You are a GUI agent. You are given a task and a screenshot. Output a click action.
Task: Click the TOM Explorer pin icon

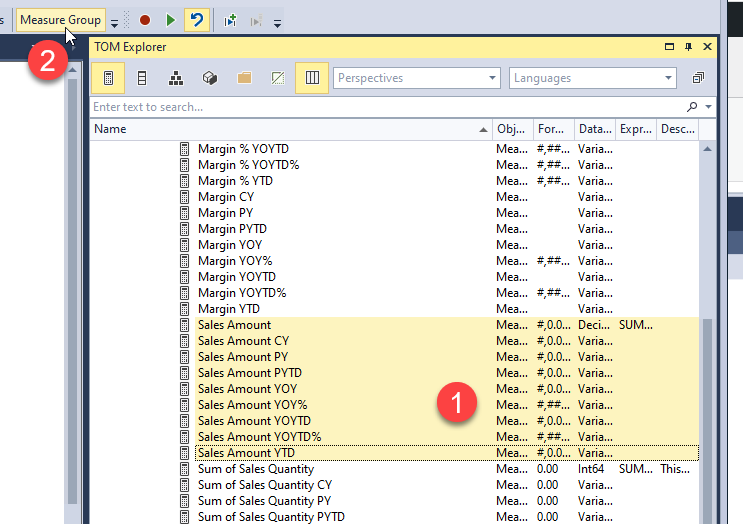688,47
